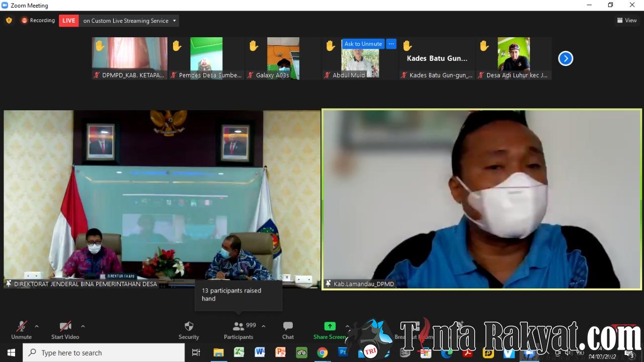Open the Windows Start menu
Viewport: 644px width, 362px height.
pos(11,352)
